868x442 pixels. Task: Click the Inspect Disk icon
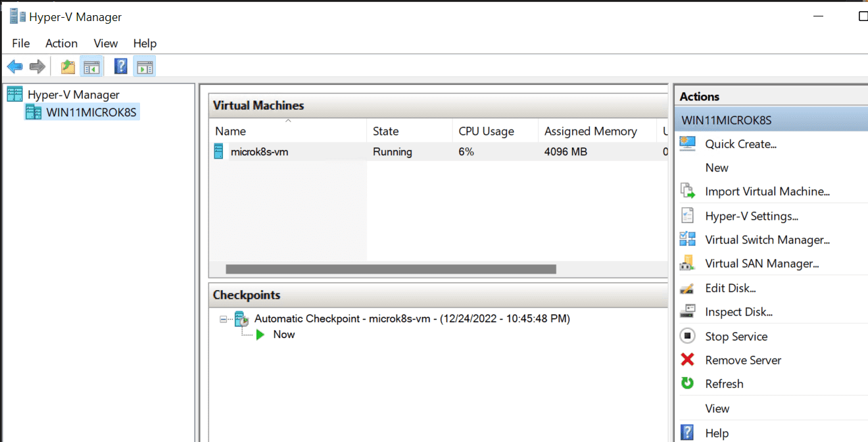click(688, 312)
